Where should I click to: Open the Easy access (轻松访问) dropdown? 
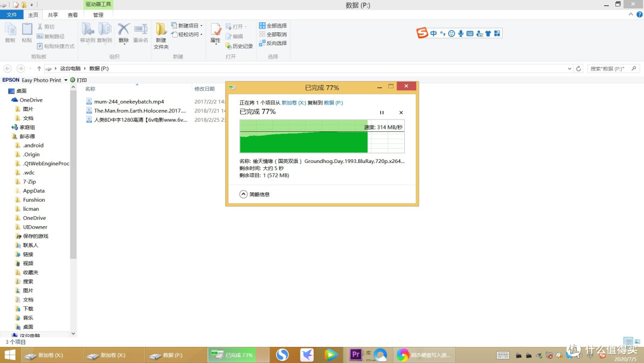(x=187, y=34)
